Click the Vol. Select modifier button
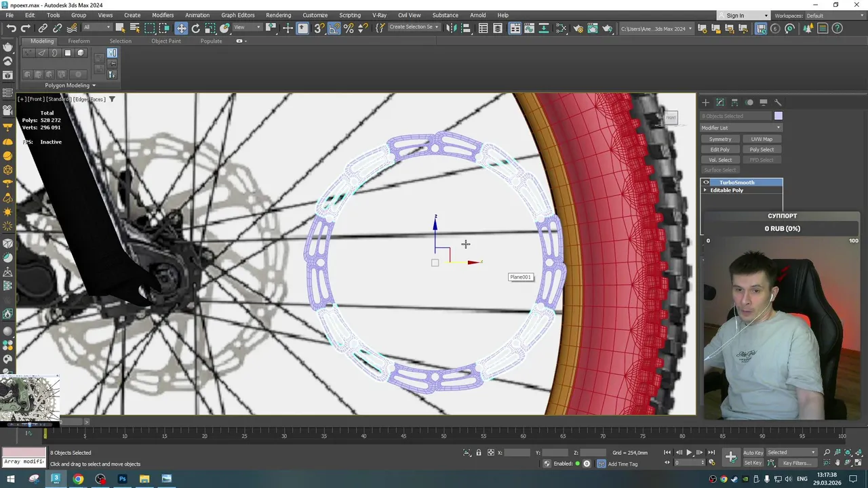Screen dimensions: 868x488 pos(720,160)
